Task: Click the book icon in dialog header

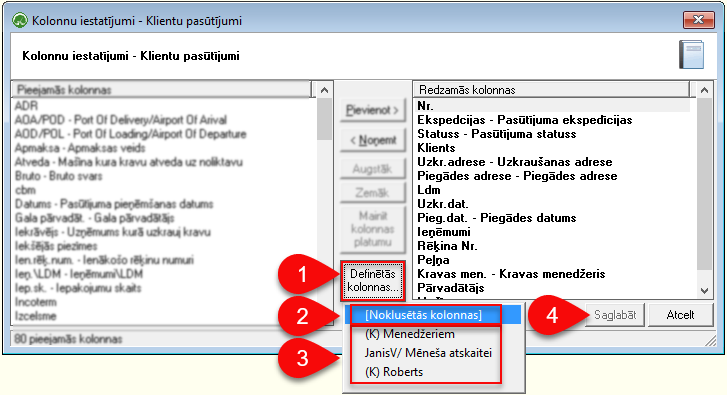Action: tap(691, 55)
